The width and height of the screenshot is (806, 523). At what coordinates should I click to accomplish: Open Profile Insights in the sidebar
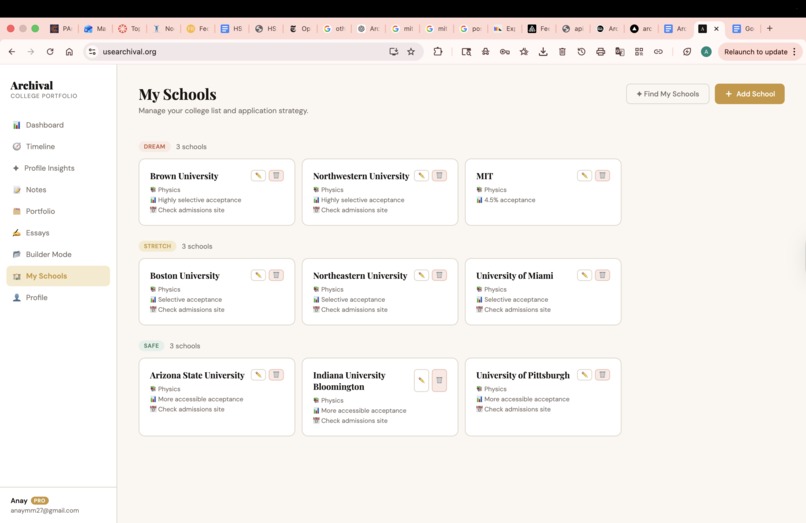point(58,168)
